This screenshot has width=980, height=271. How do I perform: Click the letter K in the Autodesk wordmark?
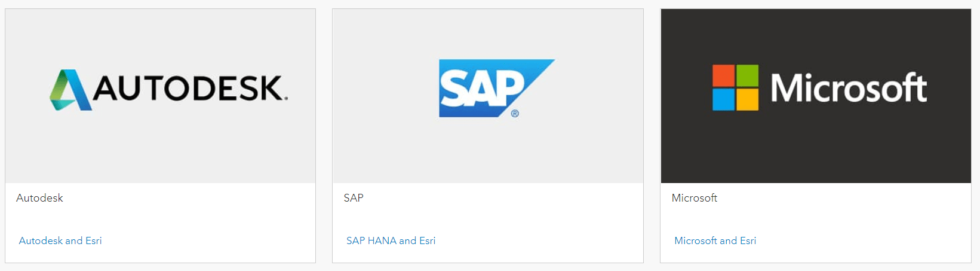pos(271,89)
